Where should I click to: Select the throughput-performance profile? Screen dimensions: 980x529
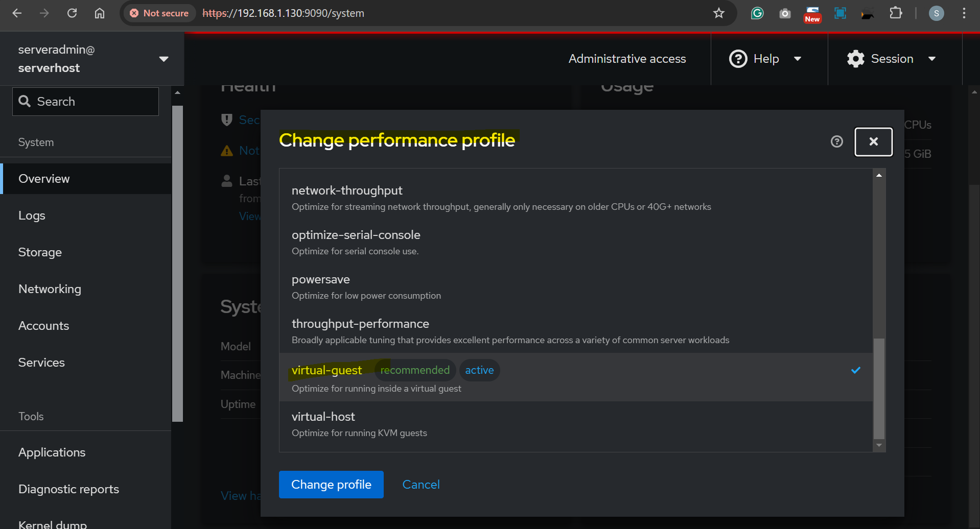click(576, 331)
